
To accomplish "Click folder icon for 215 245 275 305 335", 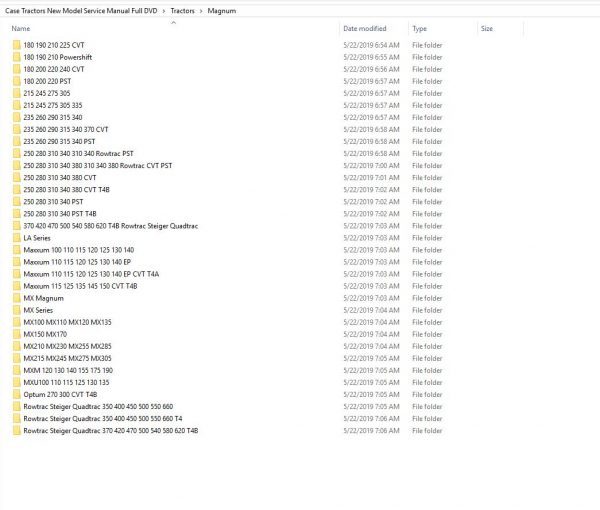I will 16,105.
